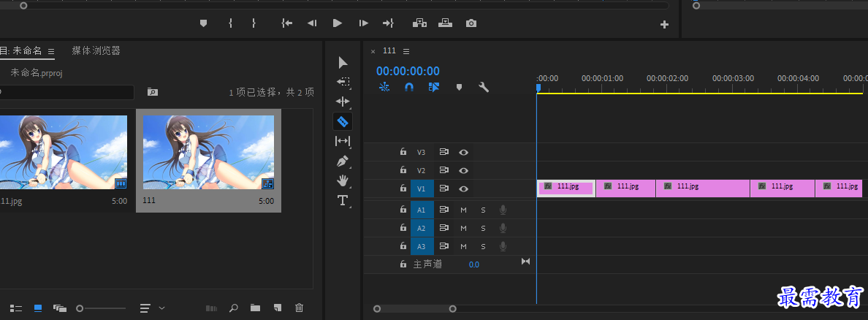Open the button editor plus icon
The width and height of the screenshot is (868, 320).
pyautogui.click(x=665, y=24)
